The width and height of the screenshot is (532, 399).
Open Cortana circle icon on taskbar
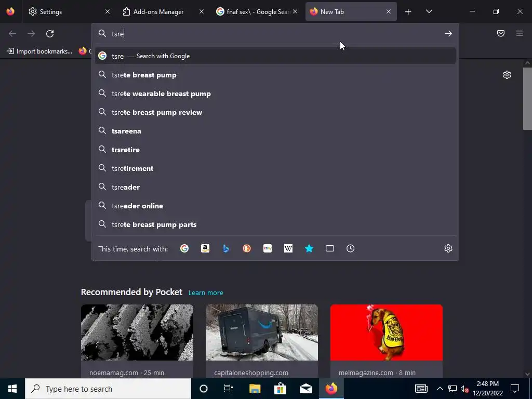[x=204, y=389]
